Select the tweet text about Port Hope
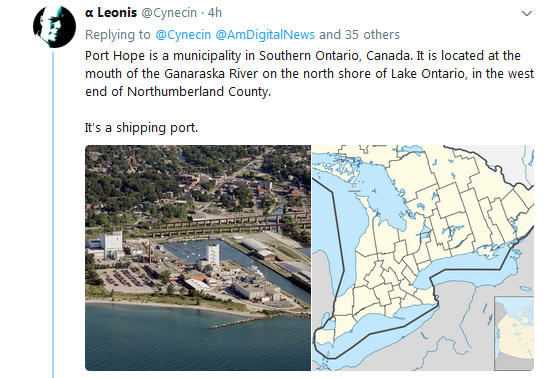This screenshot has width=550, height=378. pos(309,74)
